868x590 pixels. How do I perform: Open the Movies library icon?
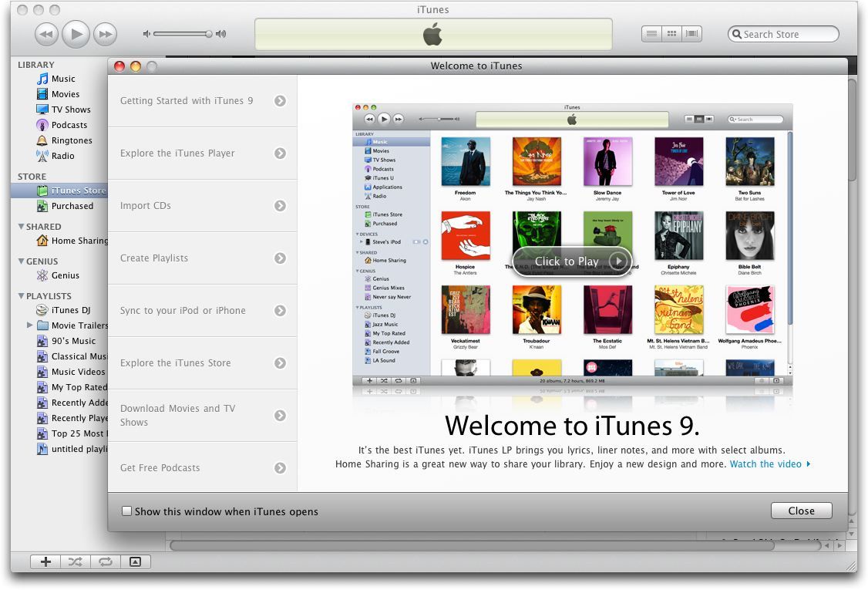click(42, 94)
